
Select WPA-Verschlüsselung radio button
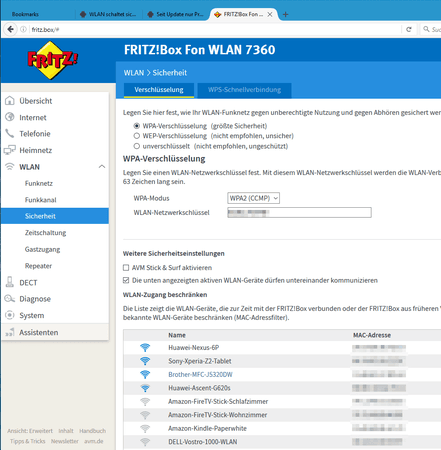(x=136, y=126)
